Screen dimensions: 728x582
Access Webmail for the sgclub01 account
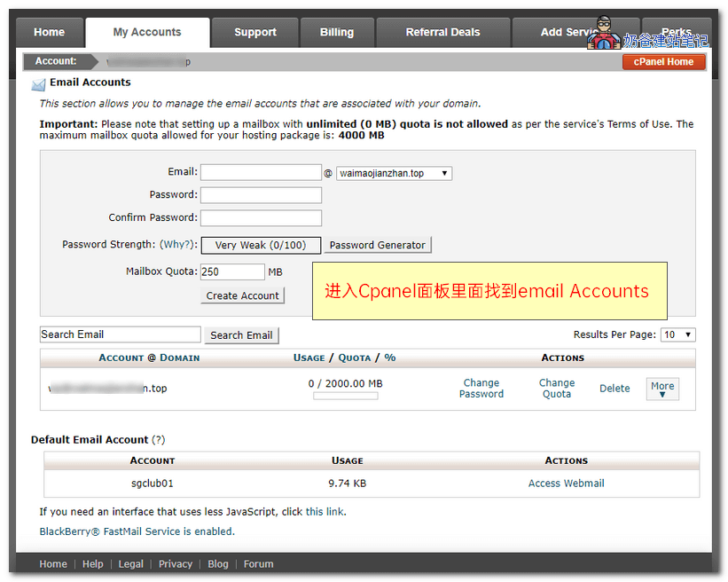point(566,484)
